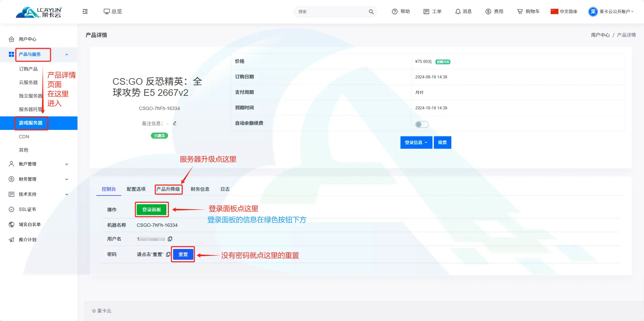Viewport: 644px width, 321px height.
Task: Click the 中文简体 language label
Action: 569,11
